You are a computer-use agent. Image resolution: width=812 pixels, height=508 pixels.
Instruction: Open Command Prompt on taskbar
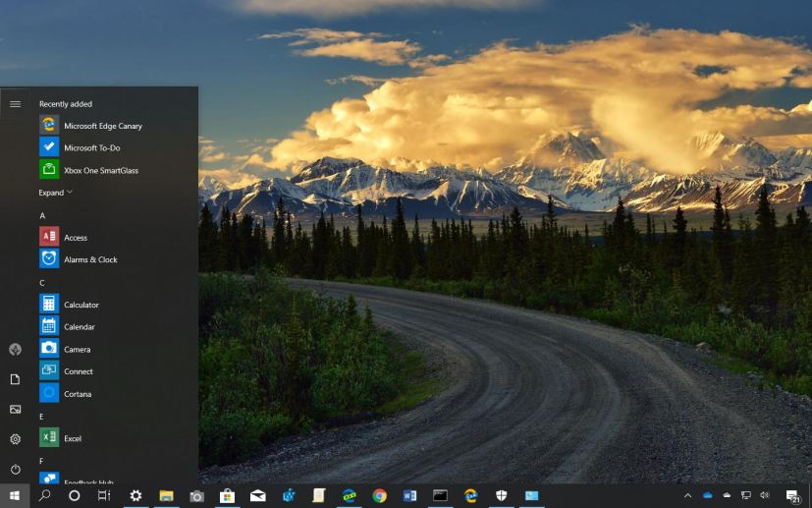(x=440, y=495)
